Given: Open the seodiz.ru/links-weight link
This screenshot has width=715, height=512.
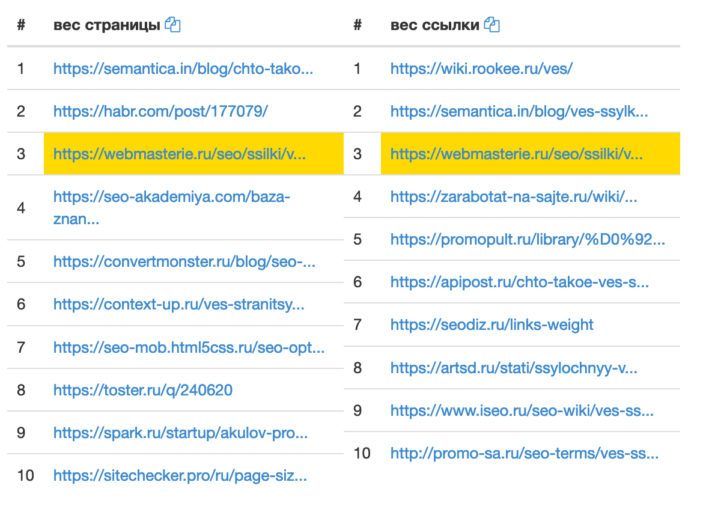Looking at the screenshot, I should click(x=492, y=325).
